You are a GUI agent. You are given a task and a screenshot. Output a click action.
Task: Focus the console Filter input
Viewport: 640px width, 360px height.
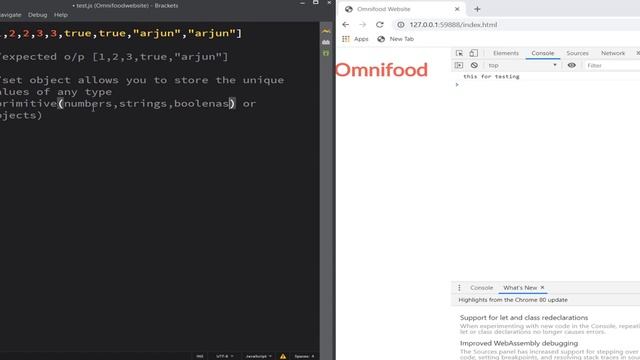coord(612,65)
